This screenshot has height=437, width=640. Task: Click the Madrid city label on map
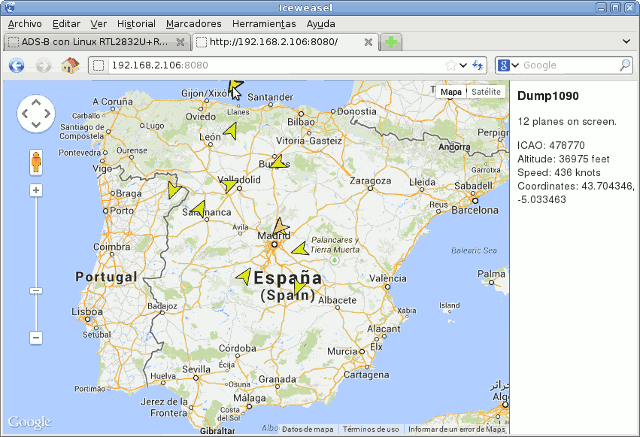274,235
